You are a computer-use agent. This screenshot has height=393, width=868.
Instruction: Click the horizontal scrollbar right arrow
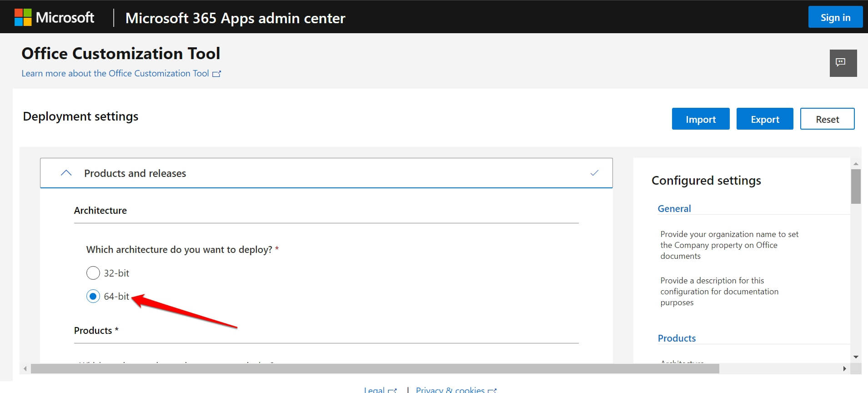coord(844,368)
